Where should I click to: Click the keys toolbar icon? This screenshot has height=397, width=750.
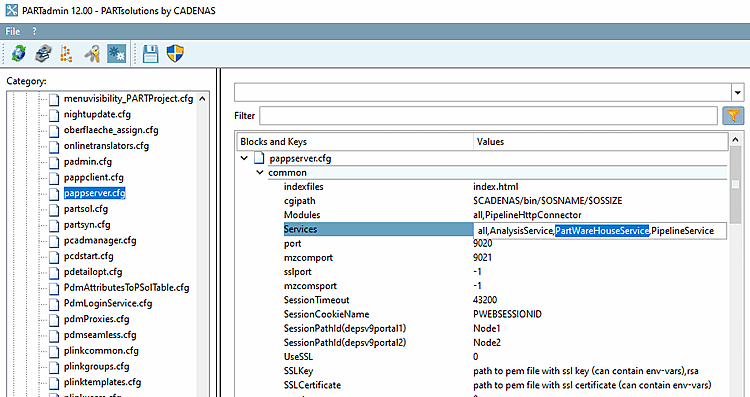[92, 54]
